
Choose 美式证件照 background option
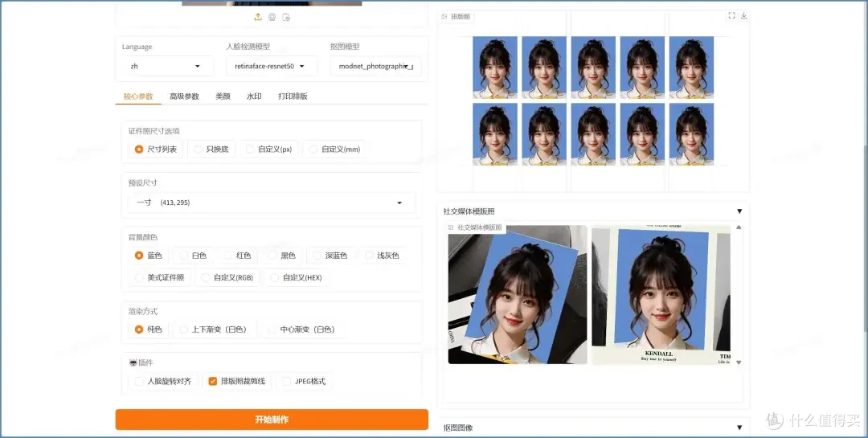pos(159,277)
